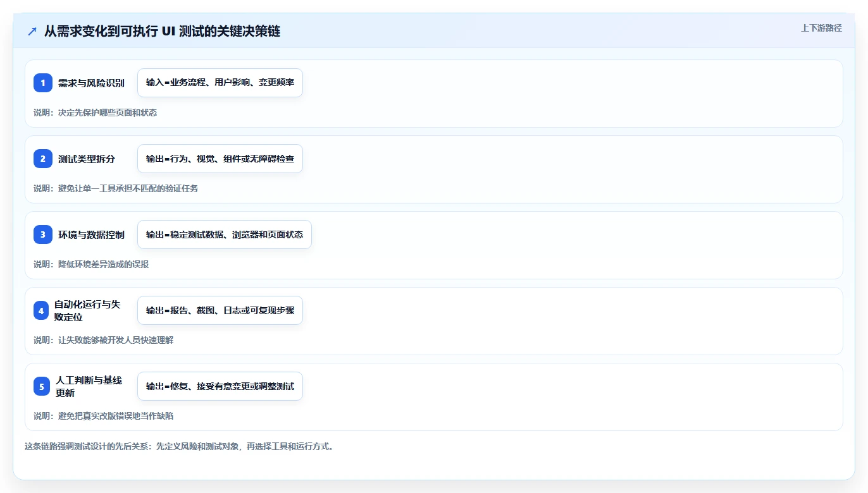Click the 输出=稳定测试数据、浏览器和页面状态 box
The image size is (868, 493).
[225, 234]
